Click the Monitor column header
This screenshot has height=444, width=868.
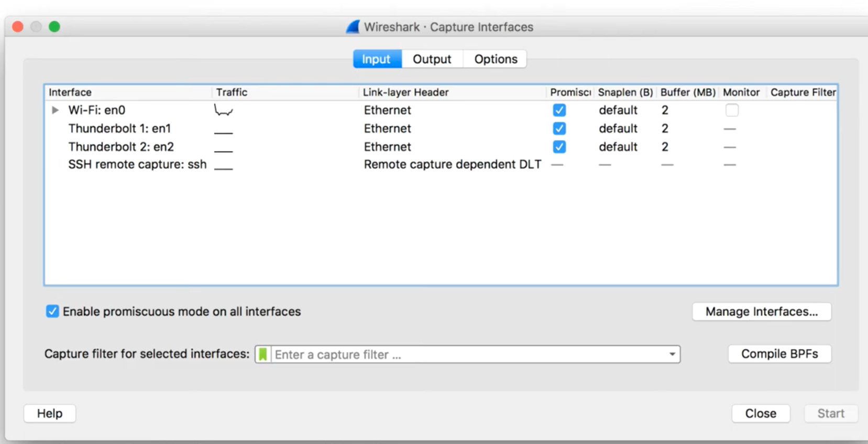[x=741, y=92]
